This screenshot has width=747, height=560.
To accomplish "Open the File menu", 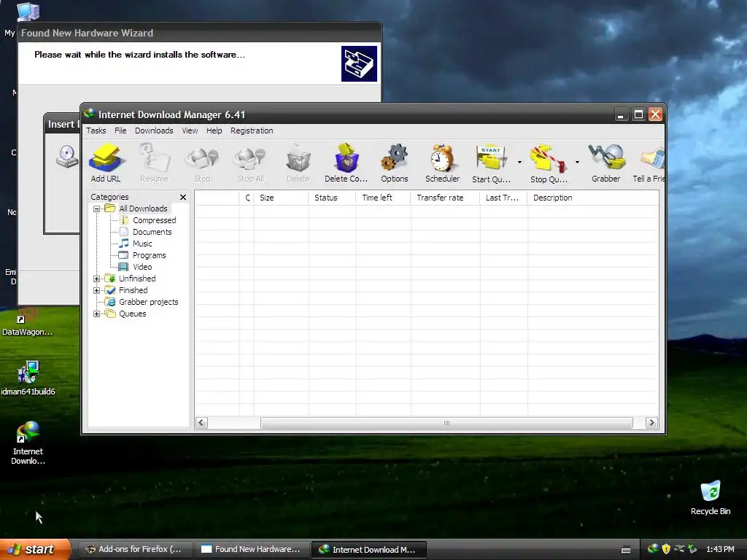I will point(120,131).
